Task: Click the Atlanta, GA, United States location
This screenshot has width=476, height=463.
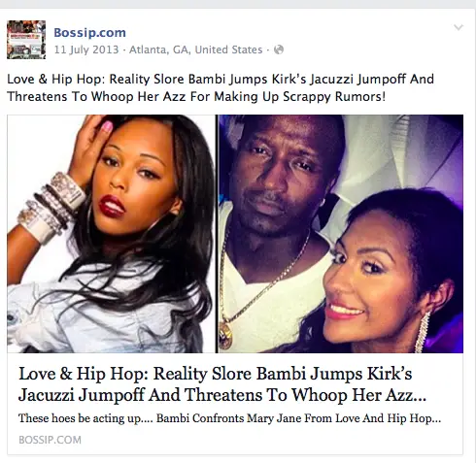Action: pyautogui.click(x=195, y=50)
